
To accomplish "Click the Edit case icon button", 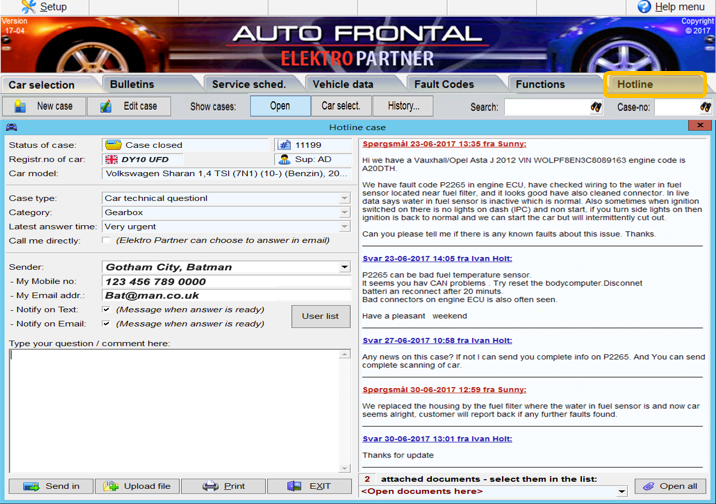I will coord(106,106).
